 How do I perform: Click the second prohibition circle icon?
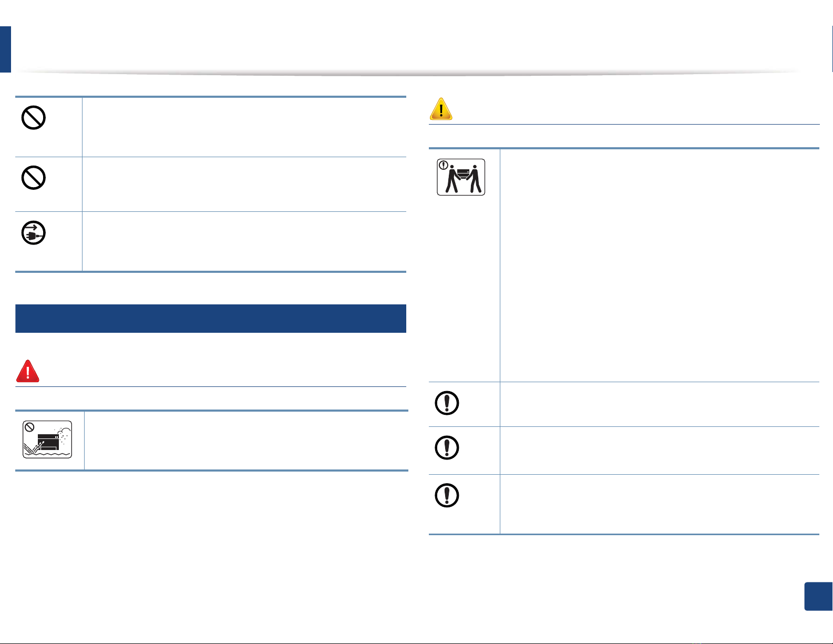click(33, 178)
